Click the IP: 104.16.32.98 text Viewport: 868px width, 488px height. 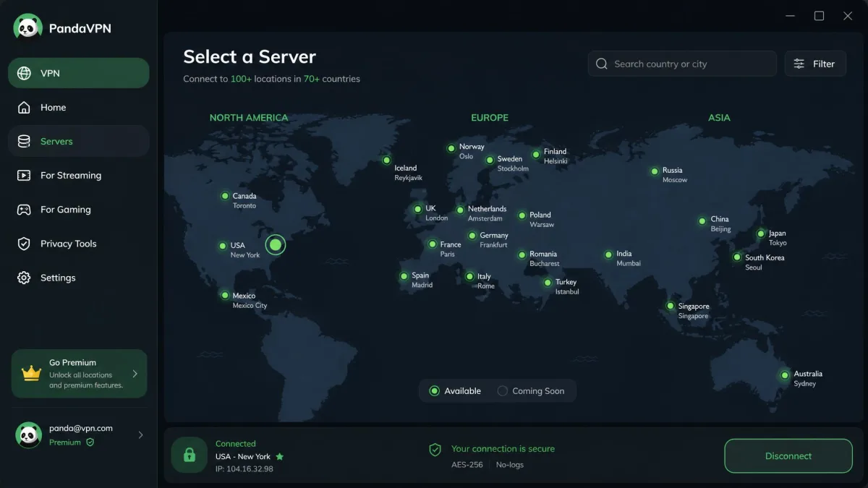tap(244, 469)
